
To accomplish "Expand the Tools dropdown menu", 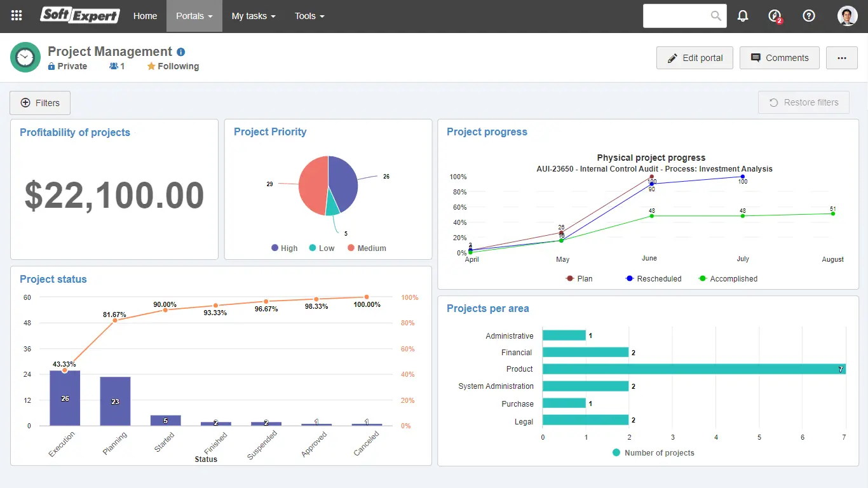I will coord(309,16).
